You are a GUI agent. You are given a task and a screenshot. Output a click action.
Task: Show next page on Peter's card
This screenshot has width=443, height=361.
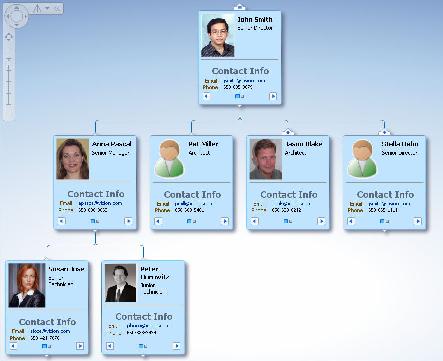click(177, 346)
